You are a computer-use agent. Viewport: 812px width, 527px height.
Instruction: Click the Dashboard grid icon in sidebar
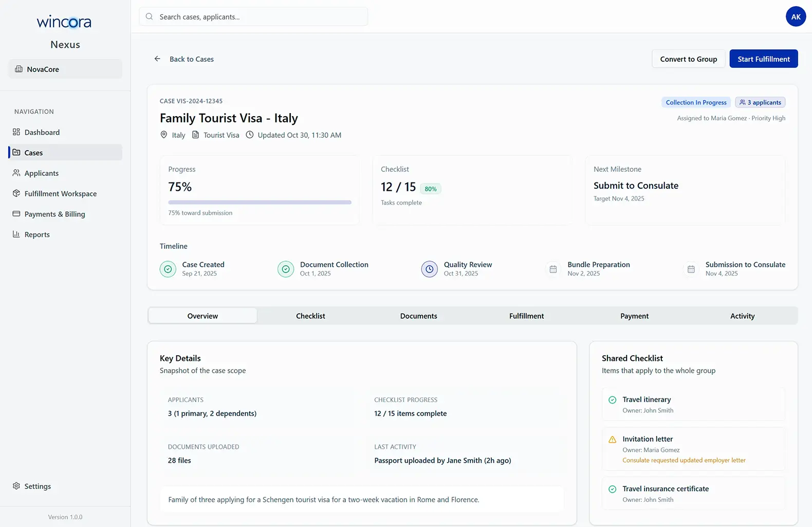click(x=16, y=132)
